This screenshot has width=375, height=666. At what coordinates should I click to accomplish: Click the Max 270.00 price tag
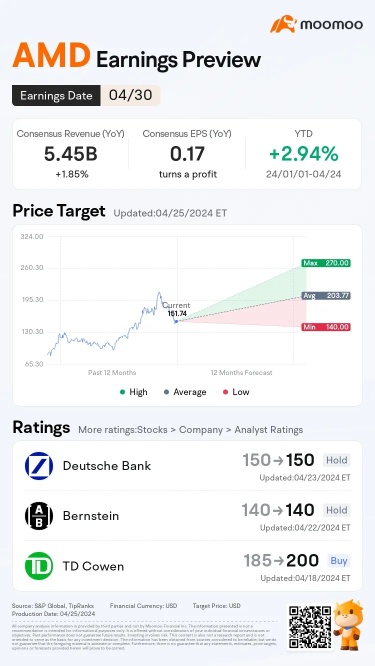[x=326, y=263]
